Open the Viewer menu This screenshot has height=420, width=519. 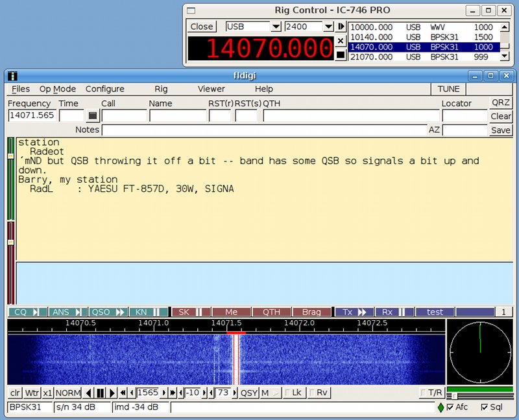[211, 89]
